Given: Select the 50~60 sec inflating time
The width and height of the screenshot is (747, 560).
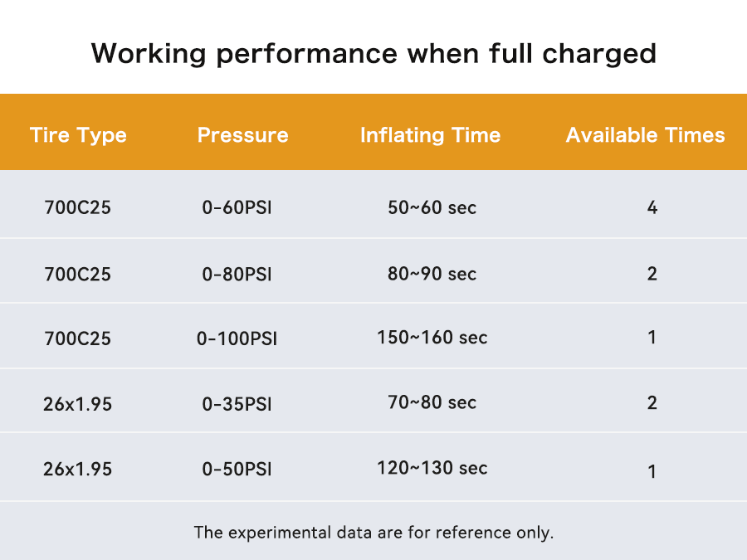Looking at the screenshot, I should point(432,207).
